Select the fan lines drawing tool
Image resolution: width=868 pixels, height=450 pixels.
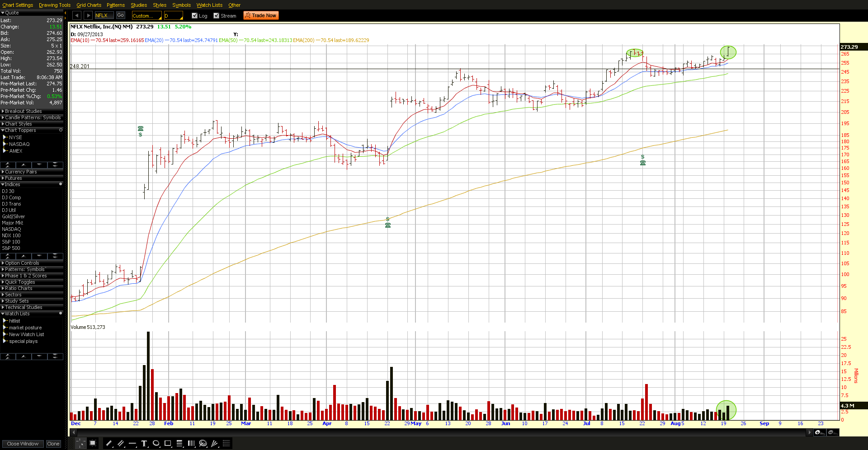click(x=215, y=444)
